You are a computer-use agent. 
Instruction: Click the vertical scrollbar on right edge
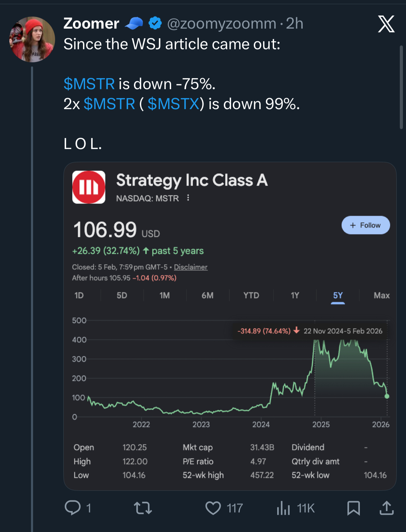(x=401, y=87)
